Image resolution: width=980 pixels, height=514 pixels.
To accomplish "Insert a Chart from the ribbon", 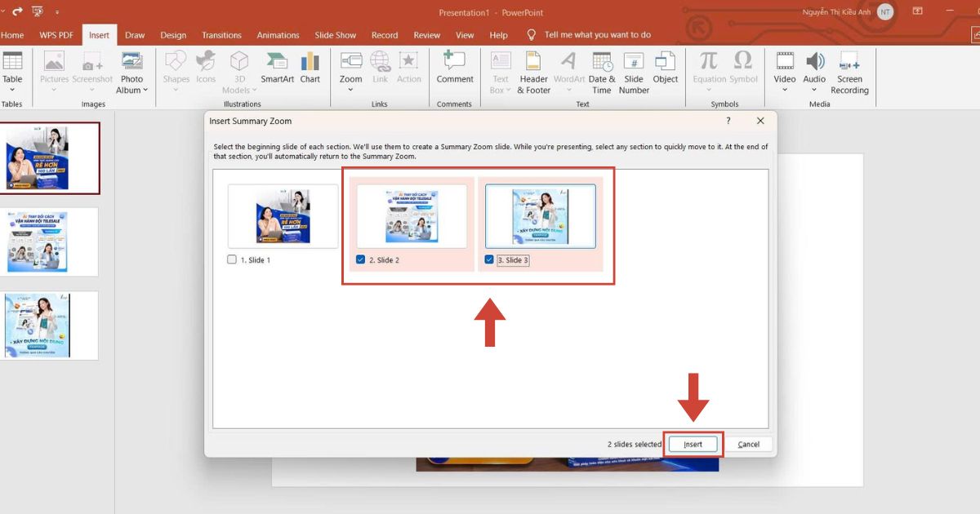I will click(x=310, y=68).
